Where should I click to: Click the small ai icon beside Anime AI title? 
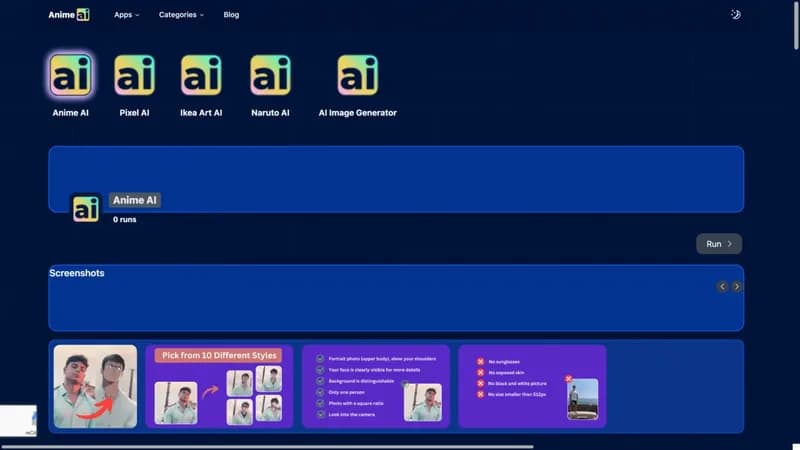(x=86, y=208)
